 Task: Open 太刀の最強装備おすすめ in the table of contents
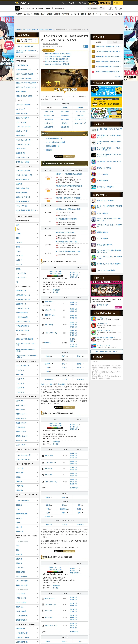click(x=54, y=138)
